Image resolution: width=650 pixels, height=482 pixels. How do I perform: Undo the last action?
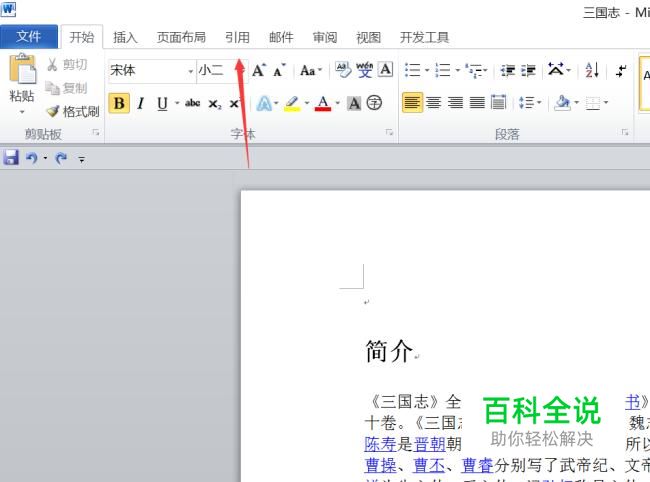pos(32,158)
